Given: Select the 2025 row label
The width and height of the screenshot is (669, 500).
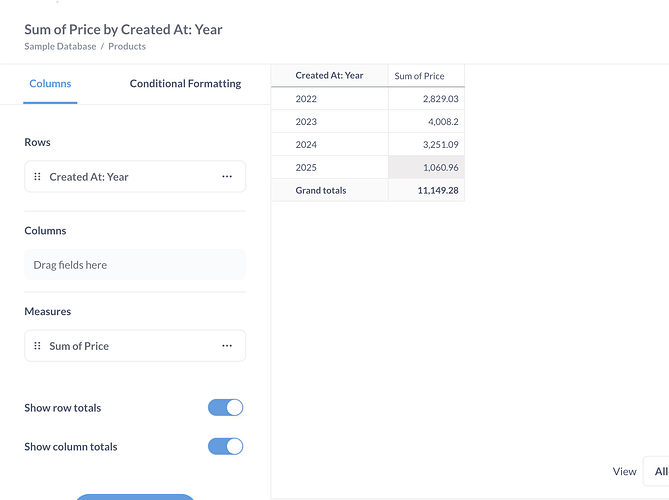Looking at the screenshot, I should [x=306, y=168].
